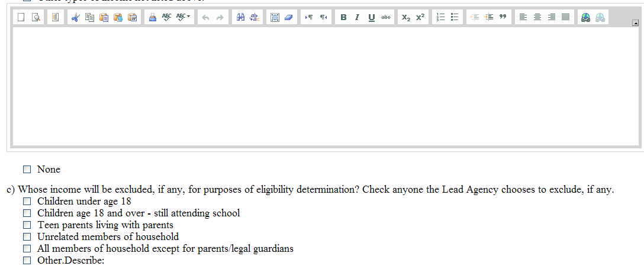Check Teen parents living with parents

[x=27, y=225]
